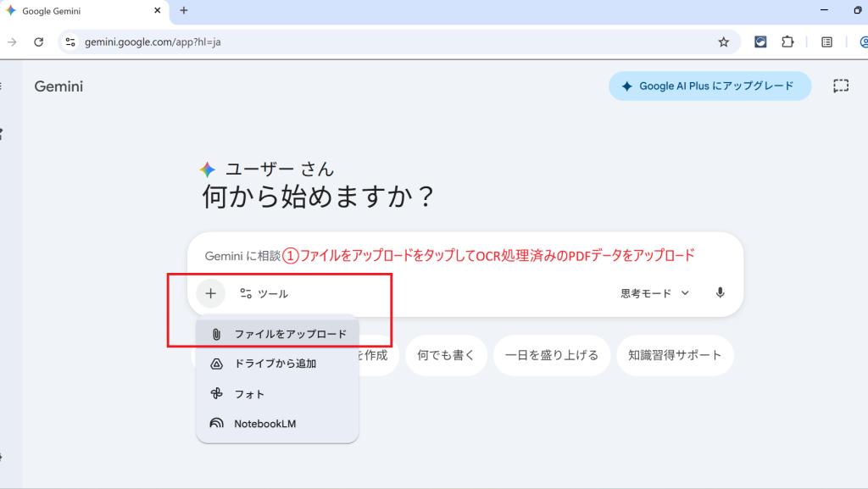Image resolution: width=868 pixels, height=489 pixels.
Task: Reload the Gemini page
Action: 38,42
